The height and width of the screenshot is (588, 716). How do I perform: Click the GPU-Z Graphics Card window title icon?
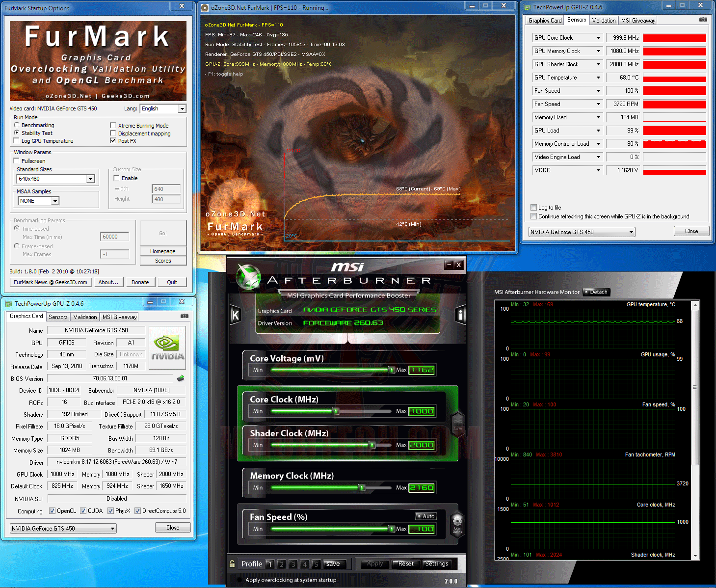(9, 303)
